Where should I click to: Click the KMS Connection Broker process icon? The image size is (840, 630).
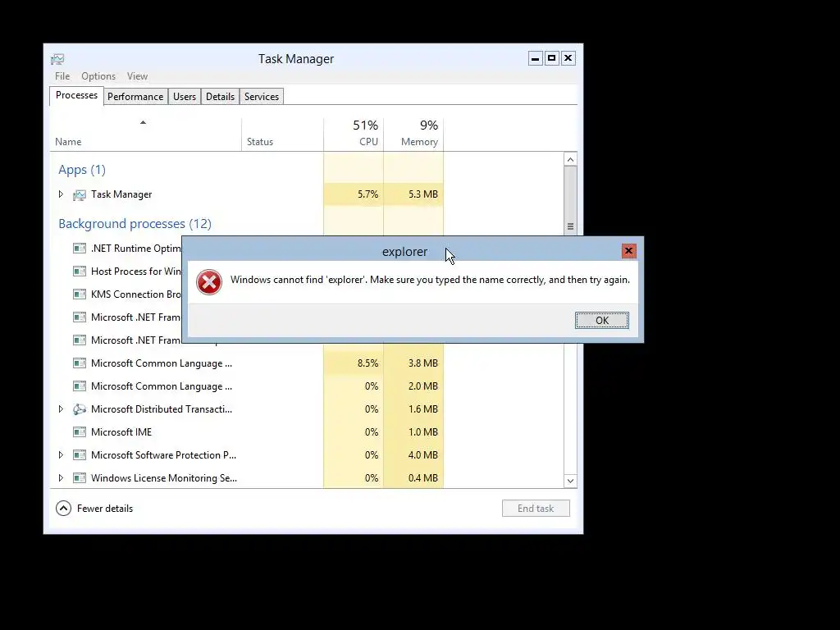(x=80, y=294)
